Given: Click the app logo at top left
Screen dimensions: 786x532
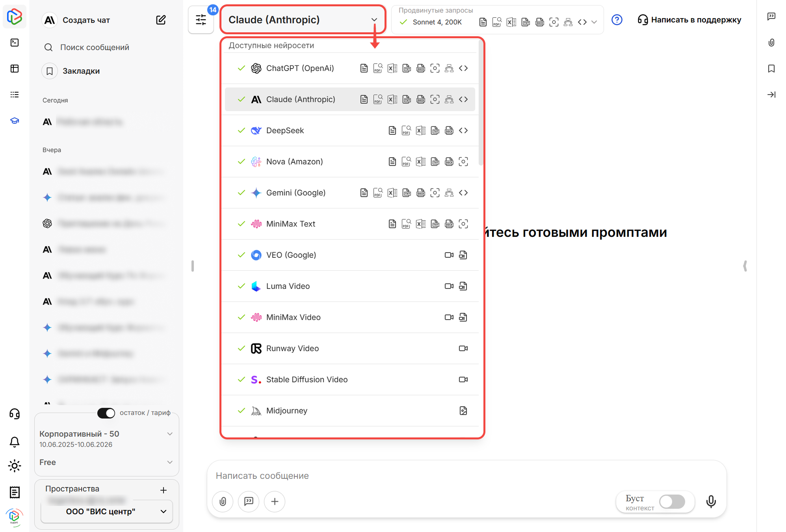Looking at the screenshot, I should click(15, 17).
